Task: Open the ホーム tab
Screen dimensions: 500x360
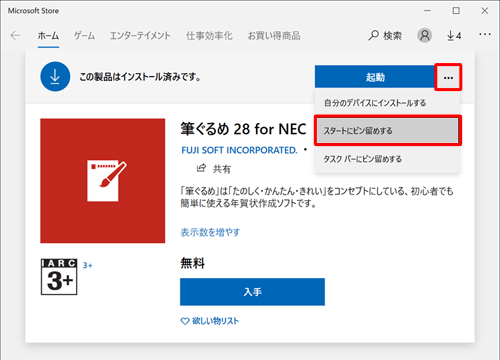Action: click(x=48, y=36)
